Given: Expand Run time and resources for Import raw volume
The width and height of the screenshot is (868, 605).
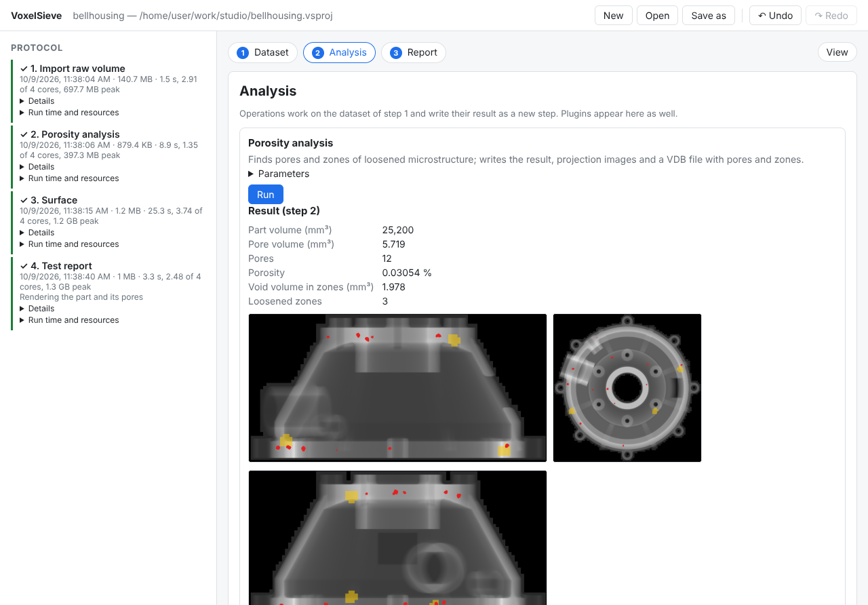Looking at the screenshot, I should 69,113.
